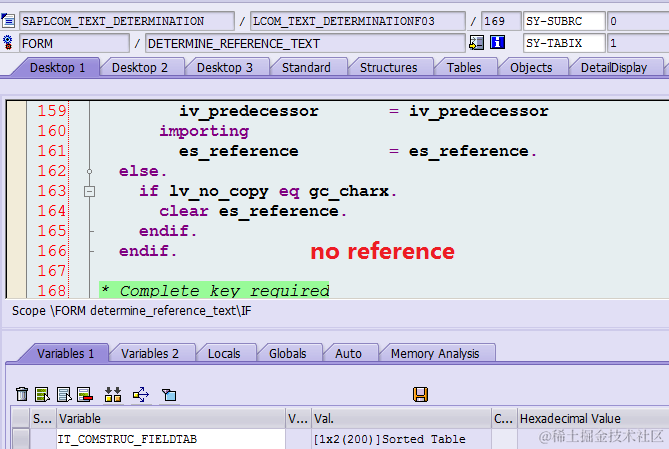Image resolution: width=669 pixels, height=449 pixels.
Task: Open the Tables tab
Action: click(x=464, y=67)
